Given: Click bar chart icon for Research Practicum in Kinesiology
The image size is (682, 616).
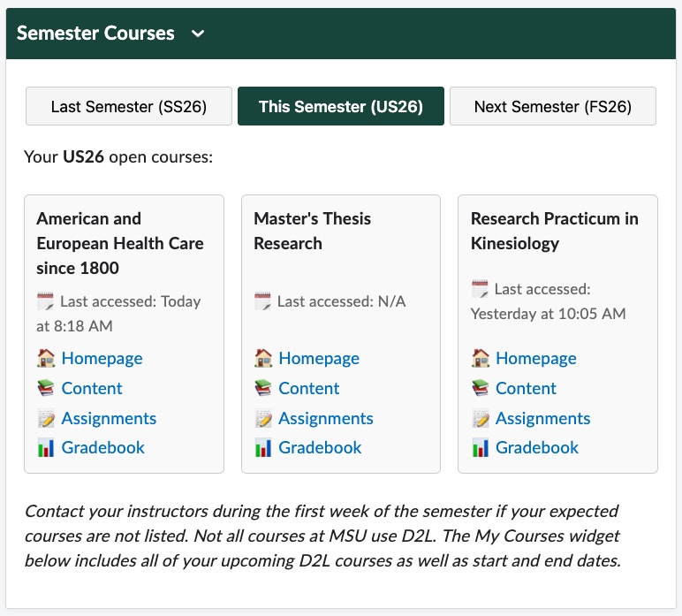Looking at the screenshot, I should pos(481,448).
